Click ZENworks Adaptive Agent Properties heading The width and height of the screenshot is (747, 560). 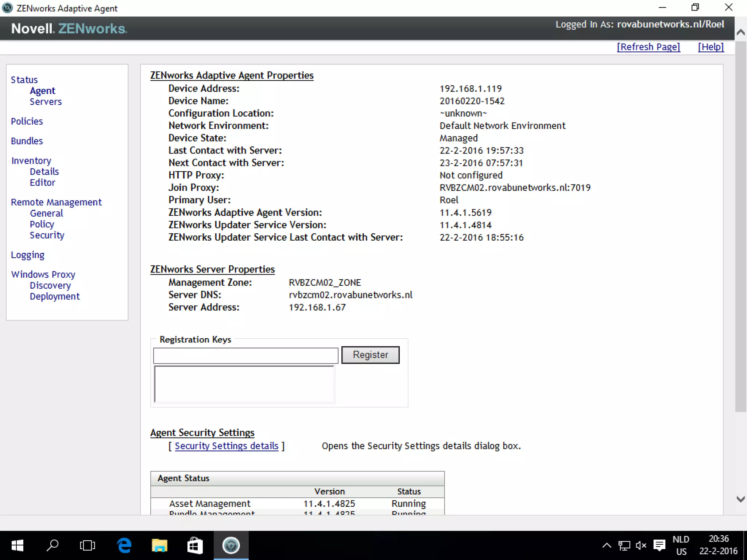coord(232,75)
